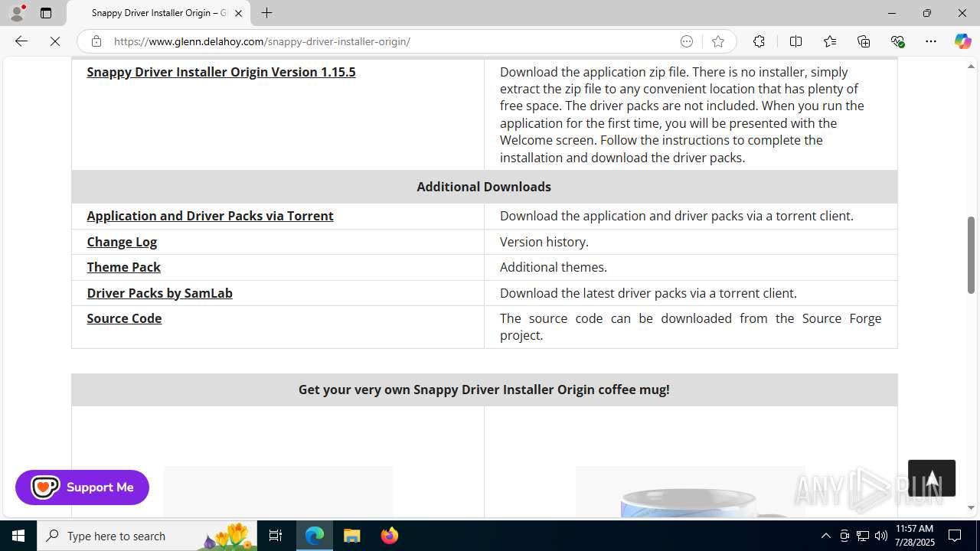
Task: Open Copilot sidebar
Action: point(962,41)
